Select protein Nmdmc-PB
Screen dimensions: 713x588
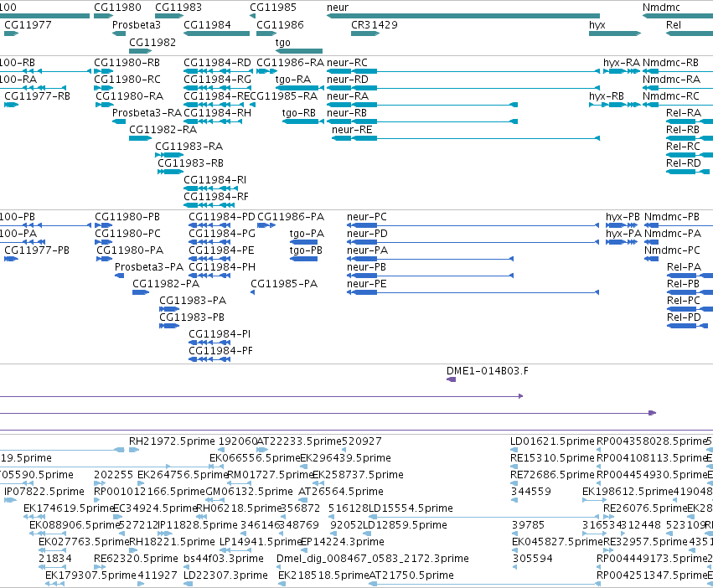[672, 216]
